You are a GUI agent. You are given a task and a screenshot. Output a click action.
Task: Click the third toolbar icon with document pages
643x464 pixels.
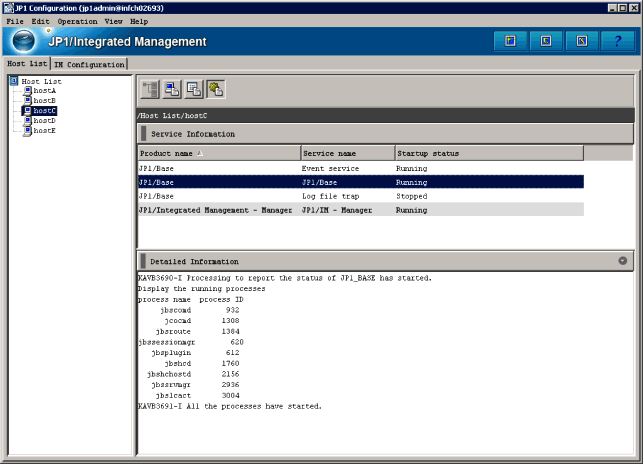pyautogui.click(x=194, y=90)
